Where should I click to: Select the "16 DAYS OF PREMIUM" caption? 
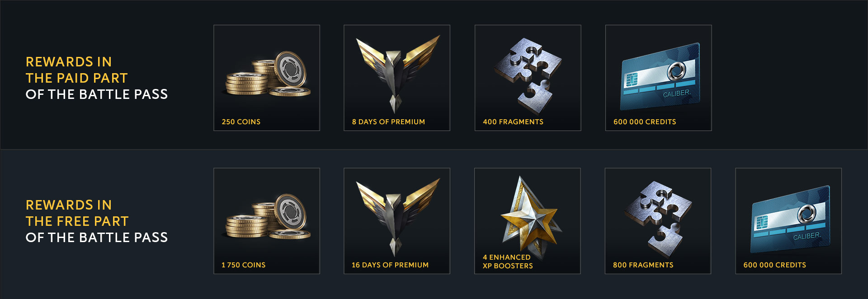click(x=390, y=265)
